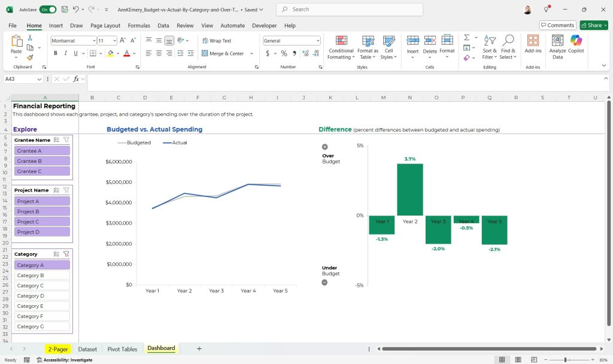Open Conditional Formatting
Screen dimensions: 613x364
pos(341,47)
